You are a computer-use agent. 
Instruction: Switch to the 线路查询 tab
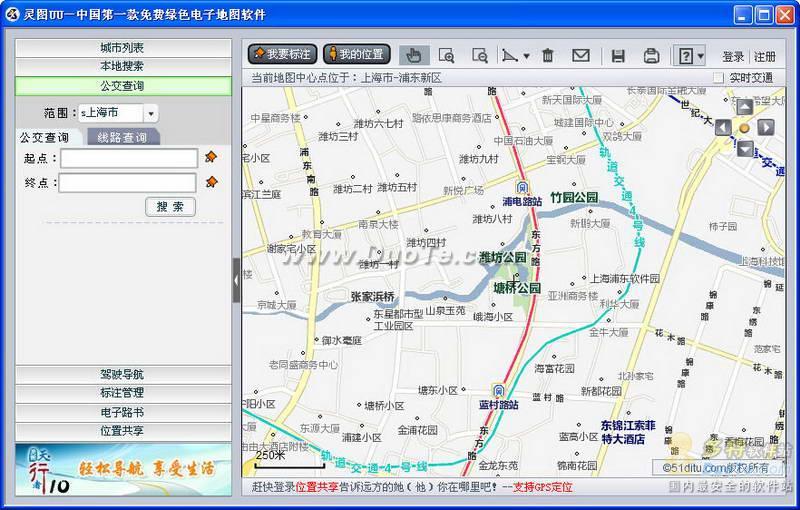click(122, 137)
